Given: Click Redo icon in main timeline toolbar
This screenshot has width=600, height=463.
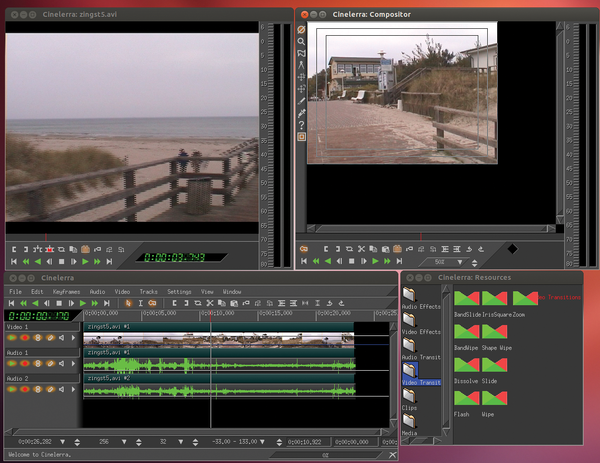Looking at the screenshot, I should [x=341, y=303].
